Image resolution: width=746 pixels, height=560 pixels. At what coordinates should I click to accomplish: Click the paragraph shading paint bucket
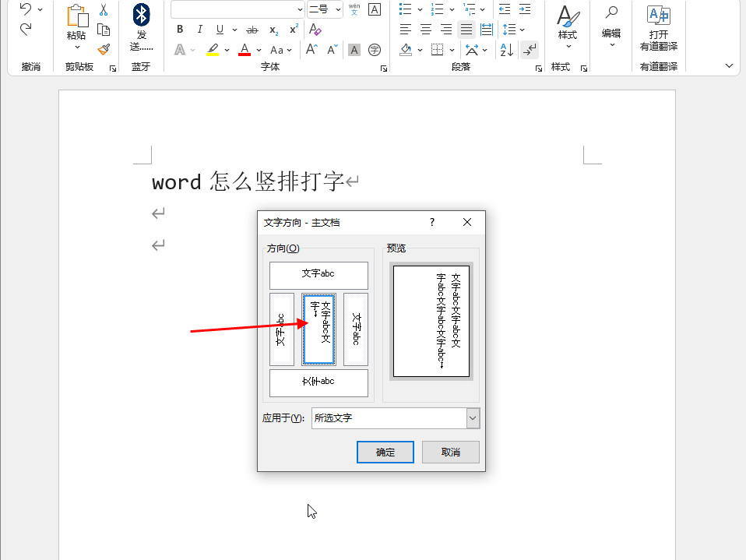pos(406,50)
